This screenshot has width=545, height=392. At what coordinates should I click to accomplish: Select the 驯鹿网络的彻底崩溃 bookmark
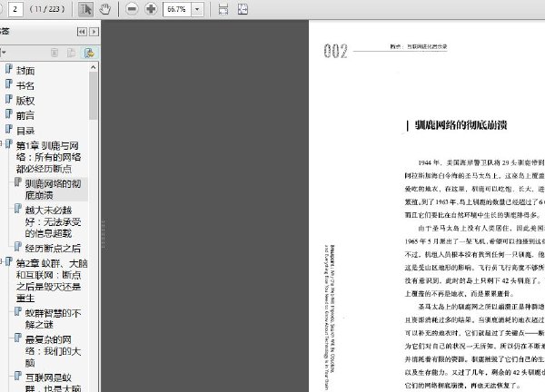[53, 190]
